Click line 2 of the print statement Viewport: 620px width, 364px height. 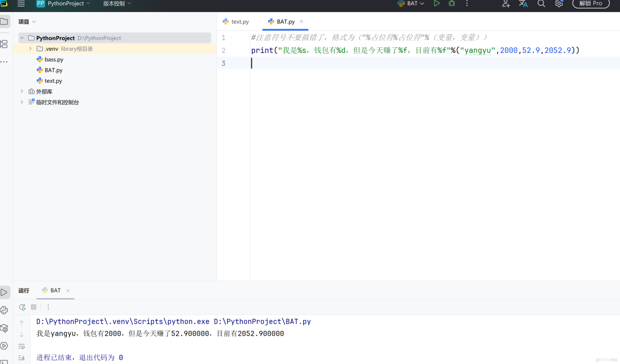pos(367,50)
